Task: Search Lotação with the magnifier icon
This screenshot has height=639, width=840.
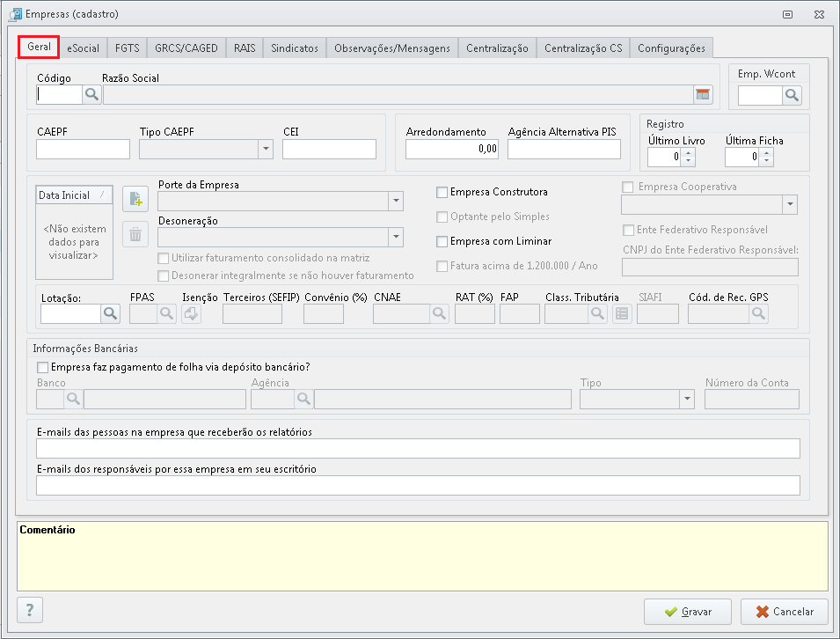Action: tap(110, 313)
